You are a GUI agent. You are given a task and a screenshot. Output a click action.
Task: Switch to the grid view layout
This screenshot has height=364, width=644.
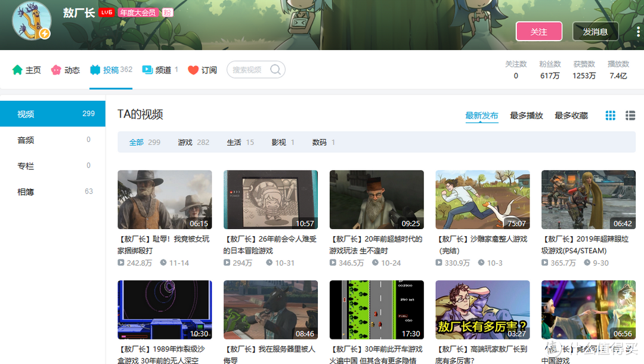pyautogui.click(x=611, y=115)
